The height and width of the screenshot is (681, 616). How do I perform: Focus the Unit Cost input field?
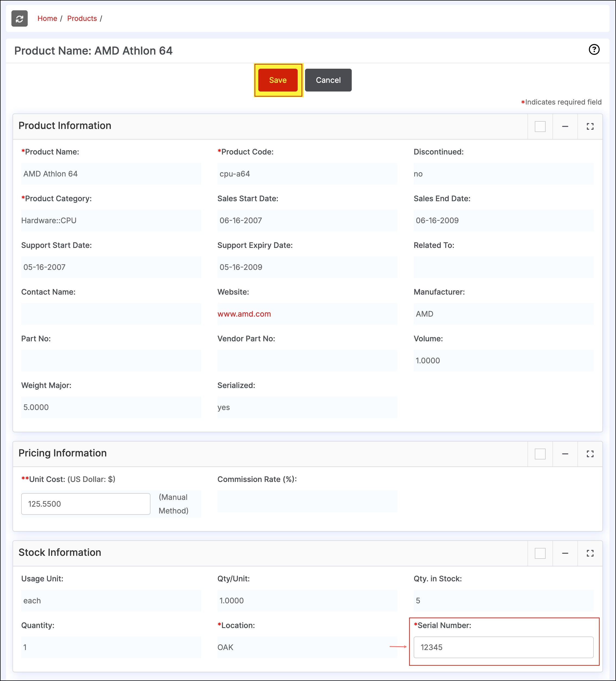pos(86,504)
